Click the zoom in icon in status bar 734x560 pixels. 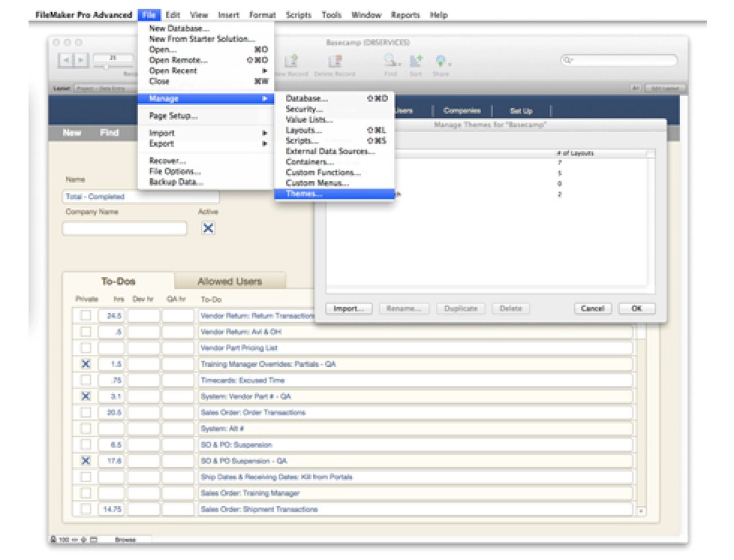click(x=84, y=540)
